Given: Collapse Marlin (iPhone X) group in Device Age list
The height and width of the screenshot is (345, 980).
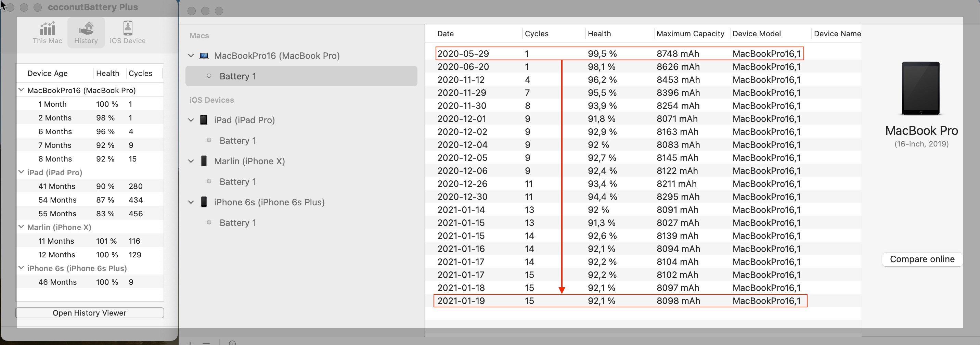Looking at the screenshot, I should tap(22, 227).
